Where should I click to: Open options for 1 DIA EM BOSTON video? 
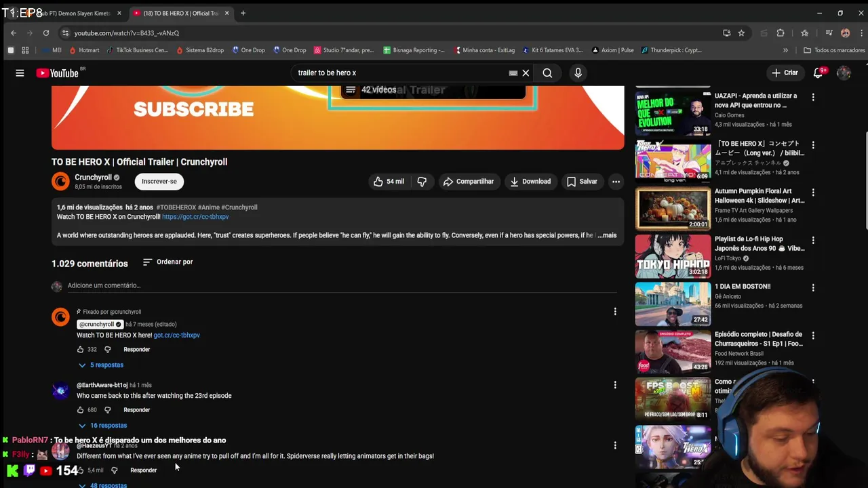[813, 288]
